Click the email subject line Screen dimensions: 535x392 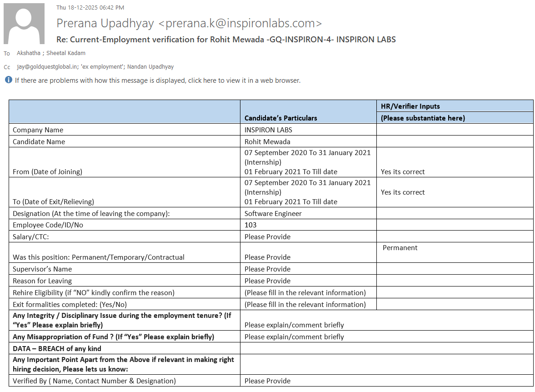pos(226,40)
